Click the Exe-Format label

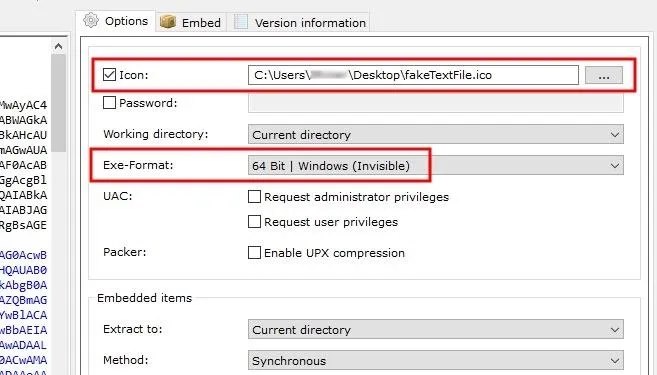click(138, 165)
